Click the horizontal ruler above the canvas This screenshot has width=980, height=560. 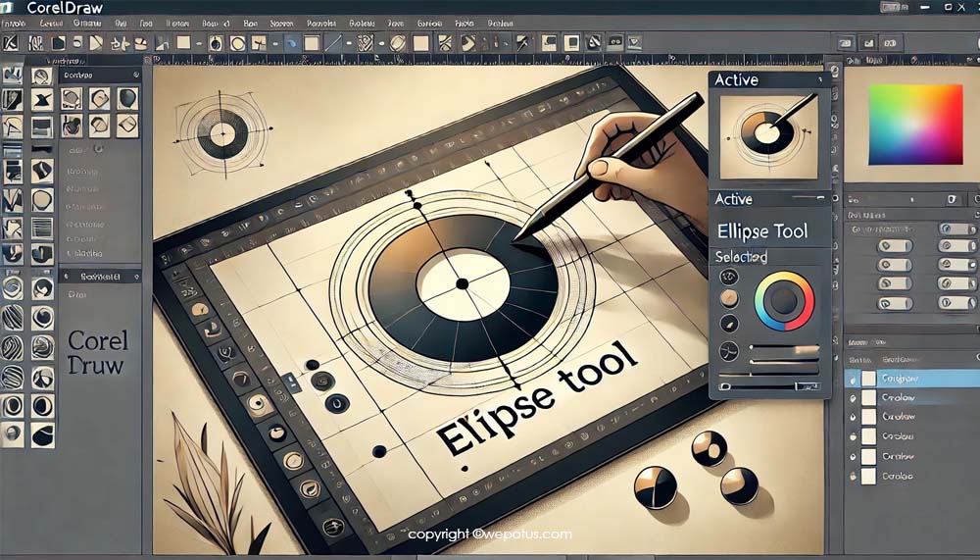pyautogui.click(x=487, y=60)
